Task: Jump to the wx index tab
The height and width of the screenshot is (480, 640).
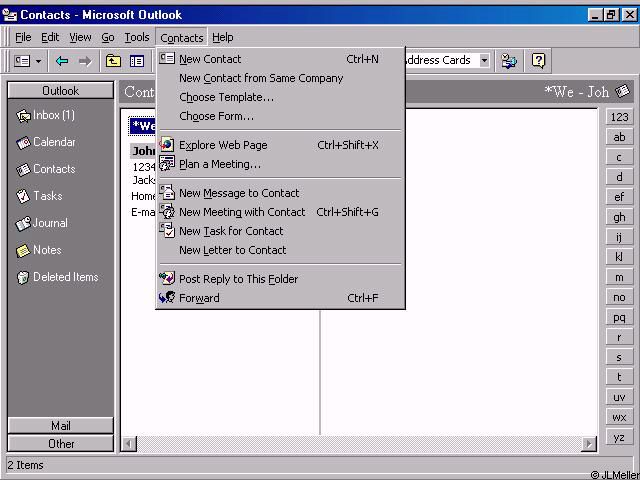Action: 619,417
